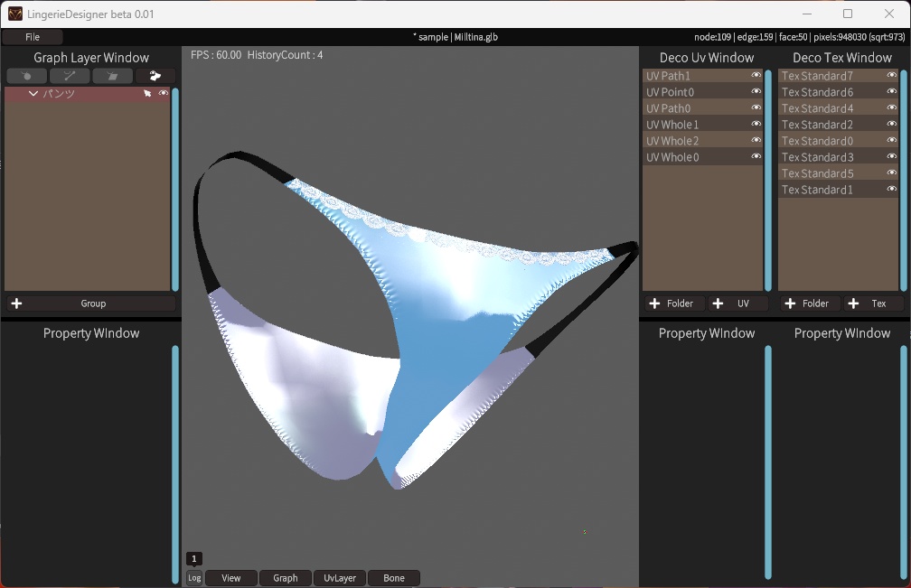Select the path drawing tool

pos(70,76)
